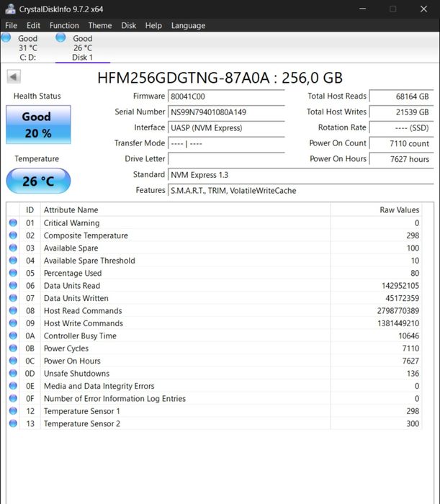Image resolution: width=440 pixels, height=504 pixels.
Task: Click the CrystalDiskInfo app icon in title bar
Action: point(10,9)
